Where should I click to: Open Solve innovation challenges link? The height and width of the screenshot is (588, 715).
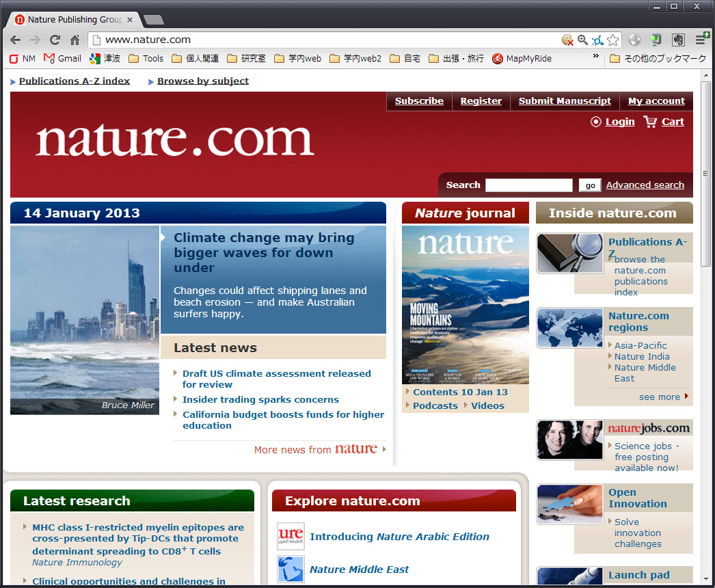[638, 533]
